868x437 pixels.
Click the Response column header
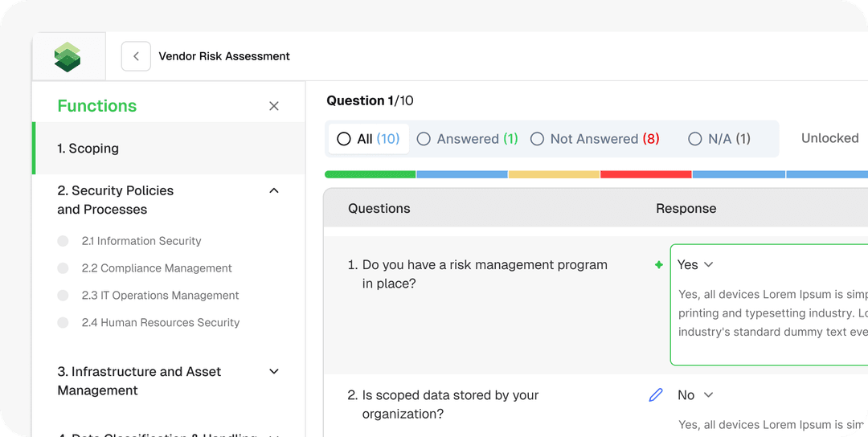pyautogui.click(x=686, y=209)
